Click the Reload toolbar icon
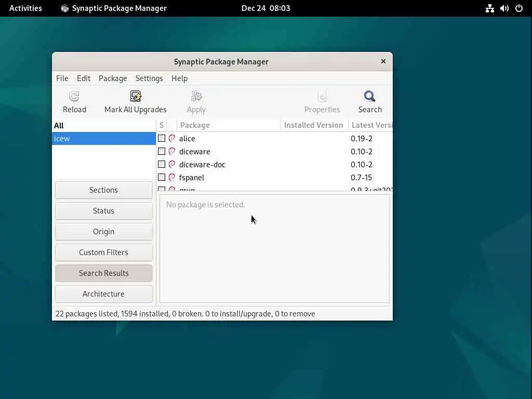This screenshot has height=399, width=532. [74, 96]
